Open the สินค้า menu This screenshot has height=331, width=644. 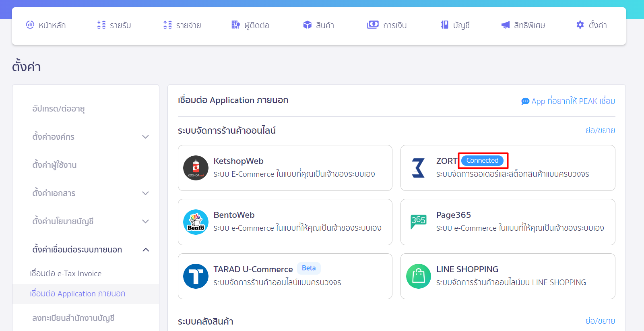click(x=319, y=25)
